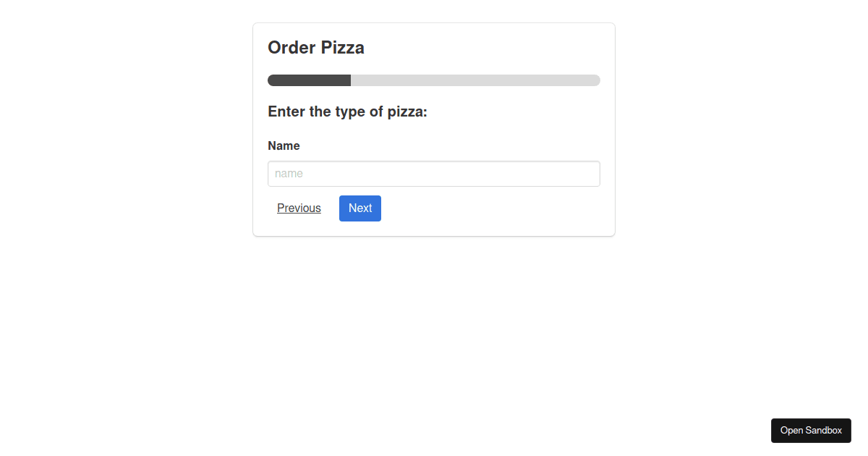Click the underlined Previous text
This screenshot has height=456, width=868.
[299, 208]
